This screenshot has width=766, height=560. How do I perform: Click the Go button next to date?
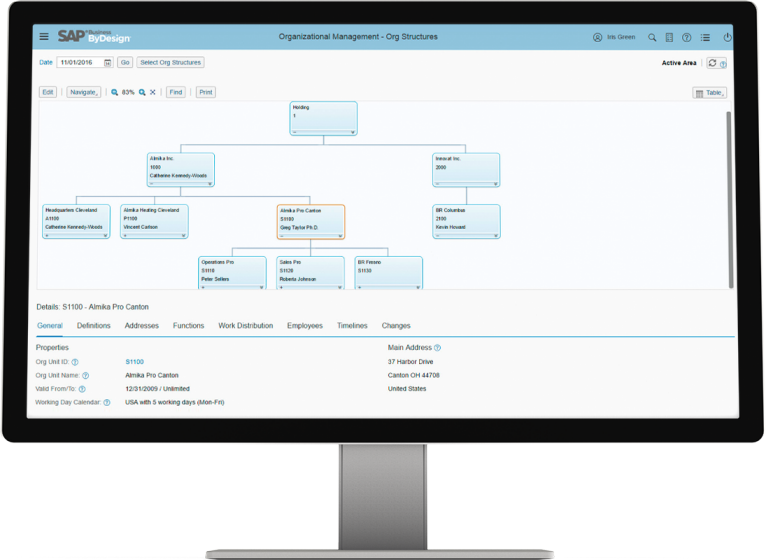(125, 62)
